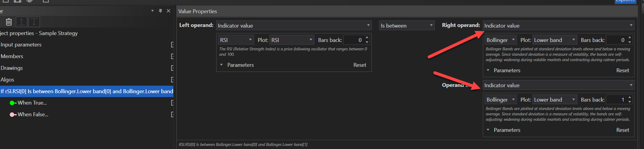Select the pink When False node
Image resolution: width=644 pixels, height=149 pixels.
pos(33,115)
